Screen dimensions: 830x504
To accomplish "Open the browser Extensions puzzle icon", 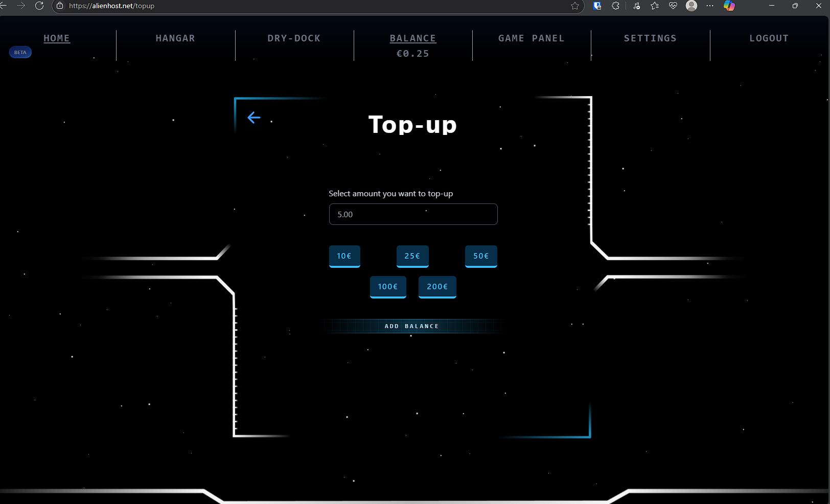I will point(615,6).
